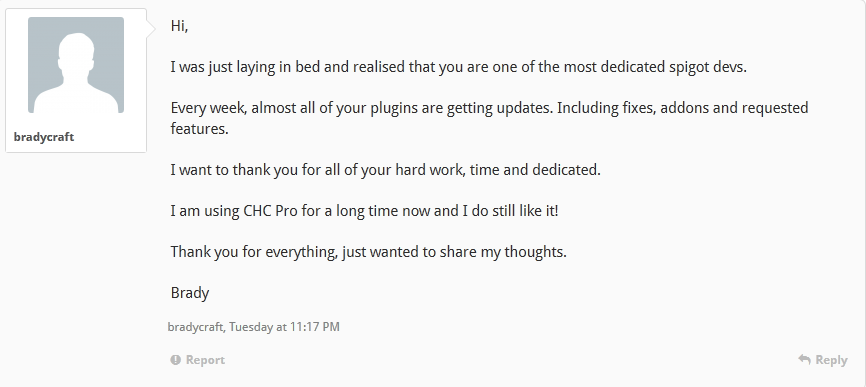866x387 pixels.
Task: Click the thank-you sentence for hard work
Action: pos(386,170)
